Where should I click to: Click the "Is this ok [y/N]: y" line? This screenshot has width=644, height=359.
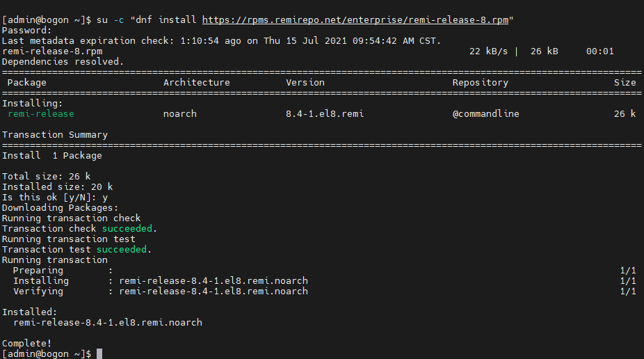55,198
